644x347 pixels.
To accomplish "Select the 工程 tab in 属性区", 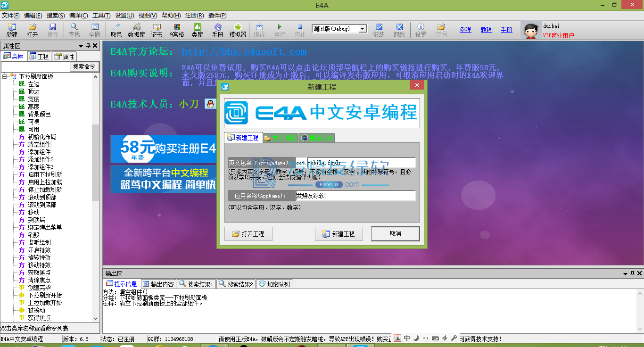I will point(39,56).
